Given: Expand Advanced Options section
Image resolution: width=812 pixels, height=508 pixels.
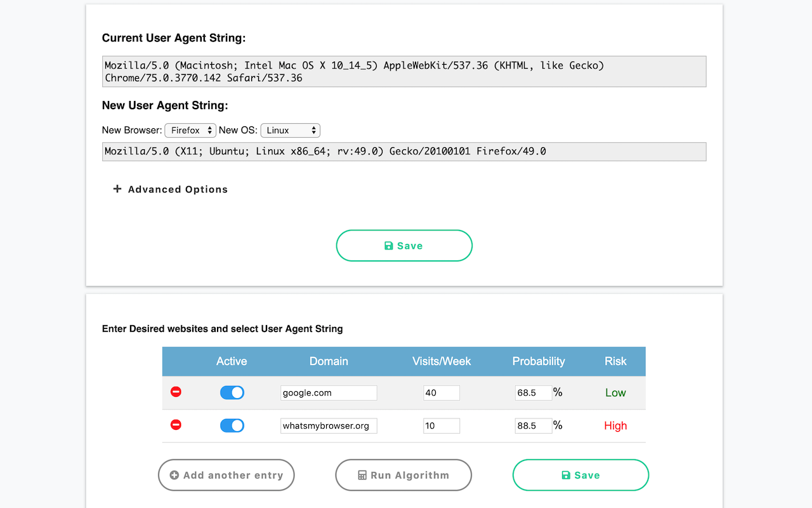Looking at the screenshot, I should 170,189.
